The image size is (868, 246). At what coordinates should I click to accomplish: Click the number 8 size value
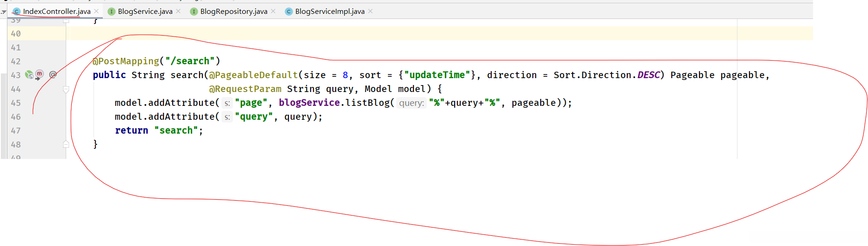click(x=345, y=75)
